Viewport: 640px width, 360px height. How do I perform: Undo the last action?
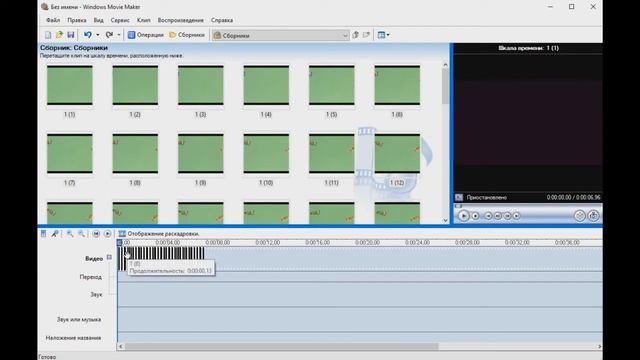88,35
